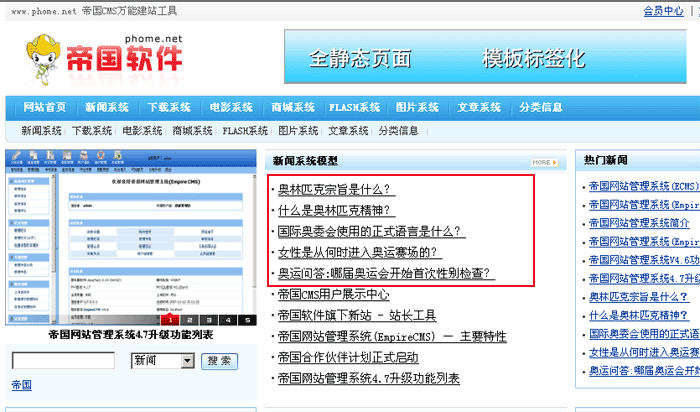Open 女性是从何时进入奥运赛场的？ in news list

tap(358, 252)
